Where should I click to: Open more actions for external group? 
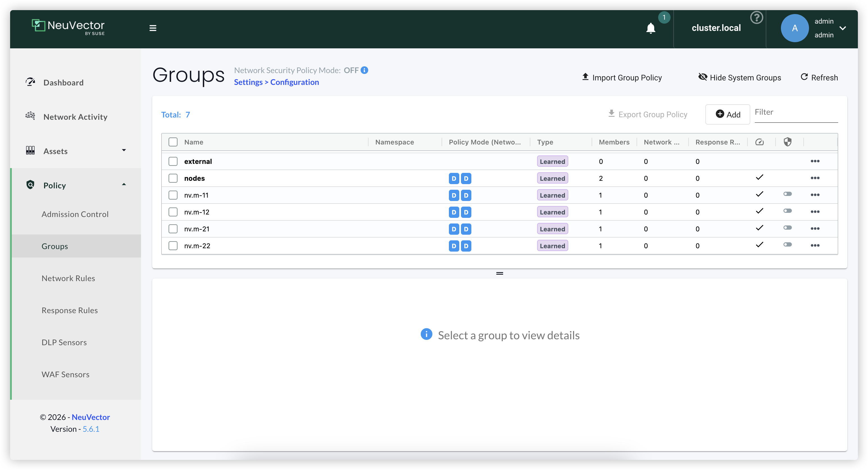815,161
